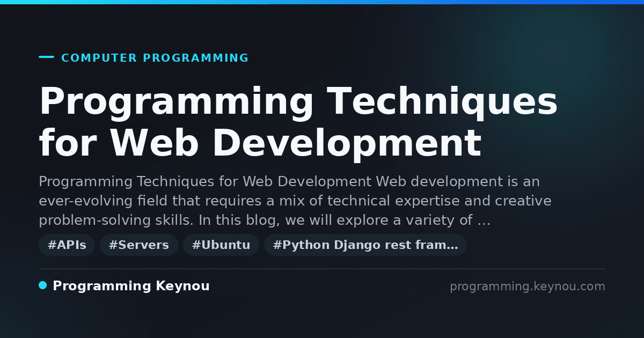
Task: Select the #Servers tag
Action: pyautogui.click(x=139, y=245)
